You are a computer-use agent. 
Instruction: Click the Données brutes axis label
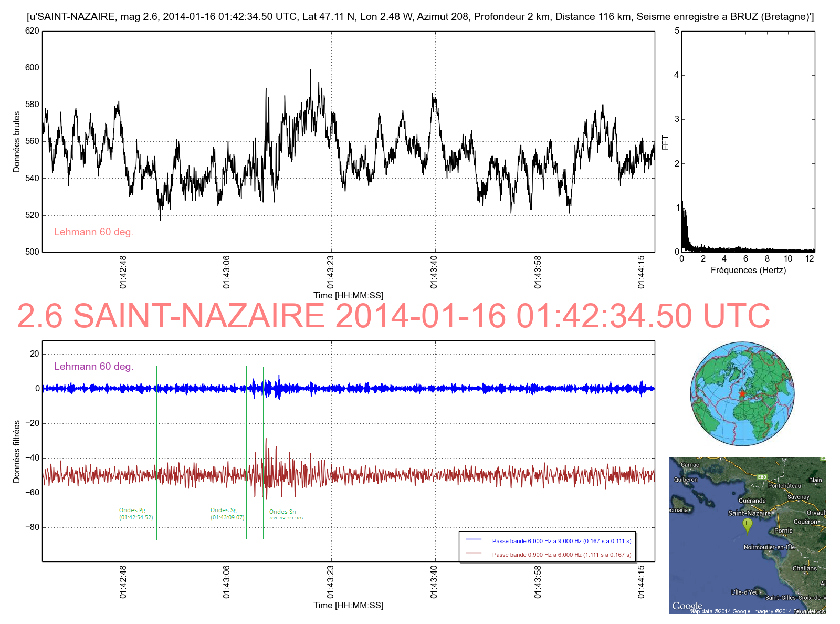(17, 142)
